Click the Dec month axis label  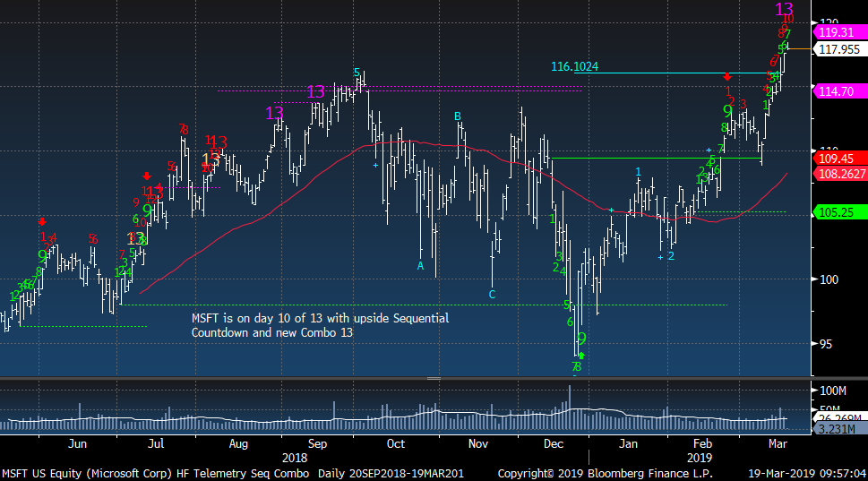click(x=554, y=444)
